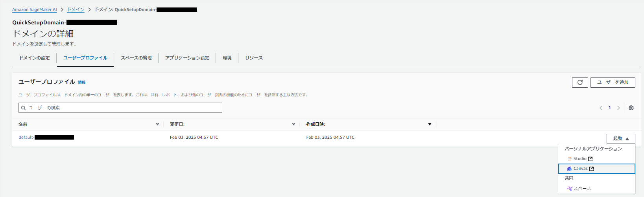
Task: Sort by 名前 column arrow
Action: [157, 124]
